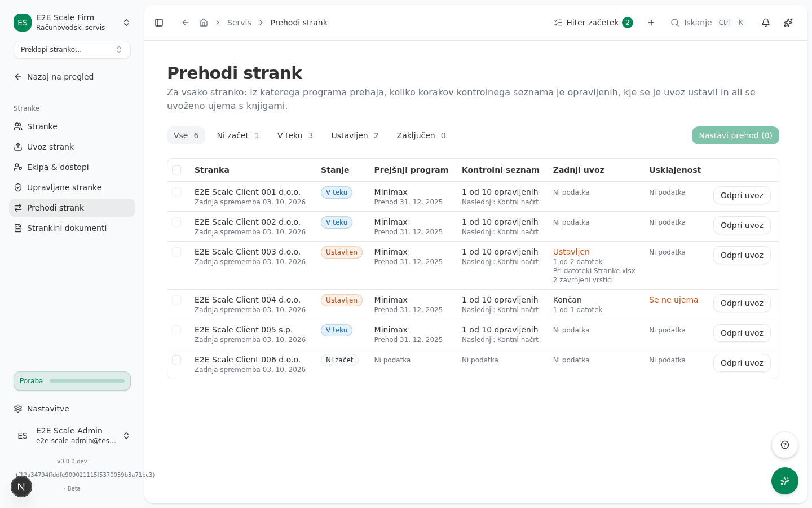Go to Nazaj na pregled
The height and width of the screenshot is (508, 812).
click(72, 77)
